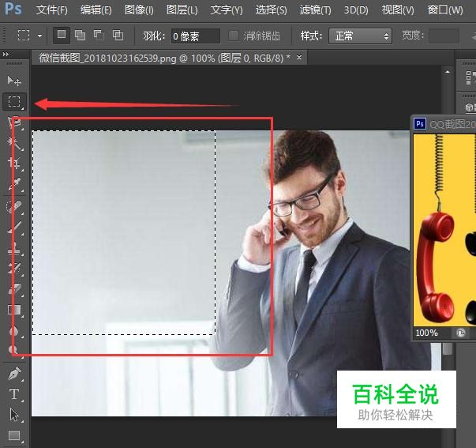Click the QQ截图 floating window title
The image size is (476, 448).
point(452,124)
